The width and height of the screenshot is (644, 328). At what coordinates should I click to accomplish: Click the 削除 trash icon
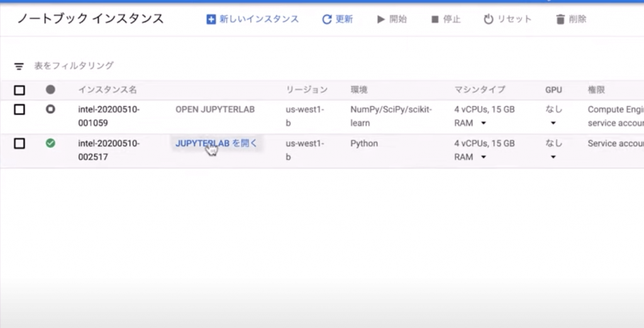(560, 19)
